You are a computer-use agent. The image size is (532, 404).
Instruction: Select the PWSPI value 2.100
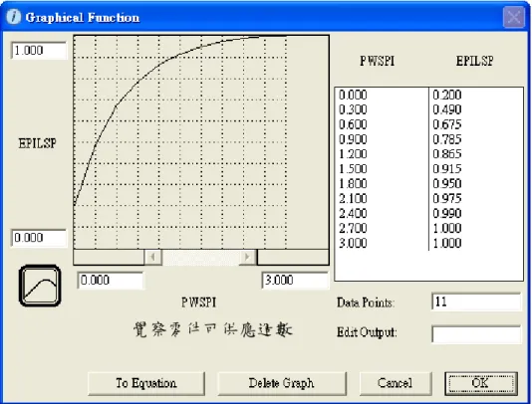[x=353, y=199]
